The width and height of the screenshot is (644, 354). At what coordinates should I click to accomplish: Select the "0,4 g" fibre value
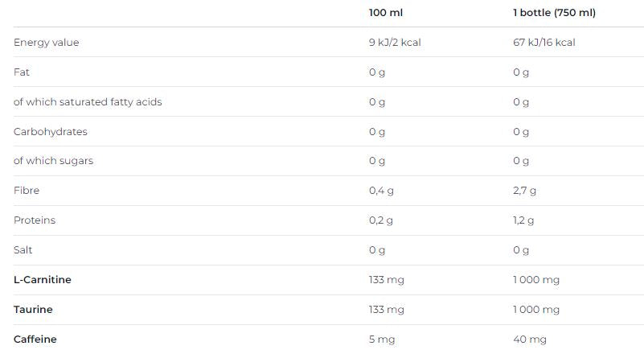[381, 191]
